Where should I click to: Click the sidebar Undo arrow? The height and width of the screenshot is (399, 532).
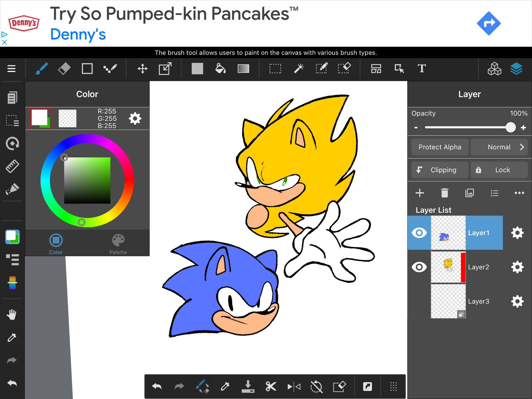(12, 383)
